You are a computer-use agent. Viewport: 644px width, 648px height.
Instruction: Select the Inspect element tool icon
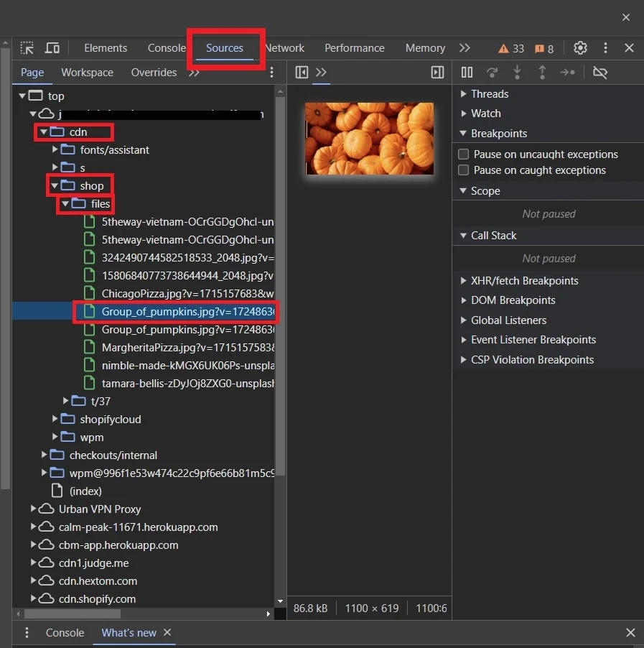tap(27, 47)
